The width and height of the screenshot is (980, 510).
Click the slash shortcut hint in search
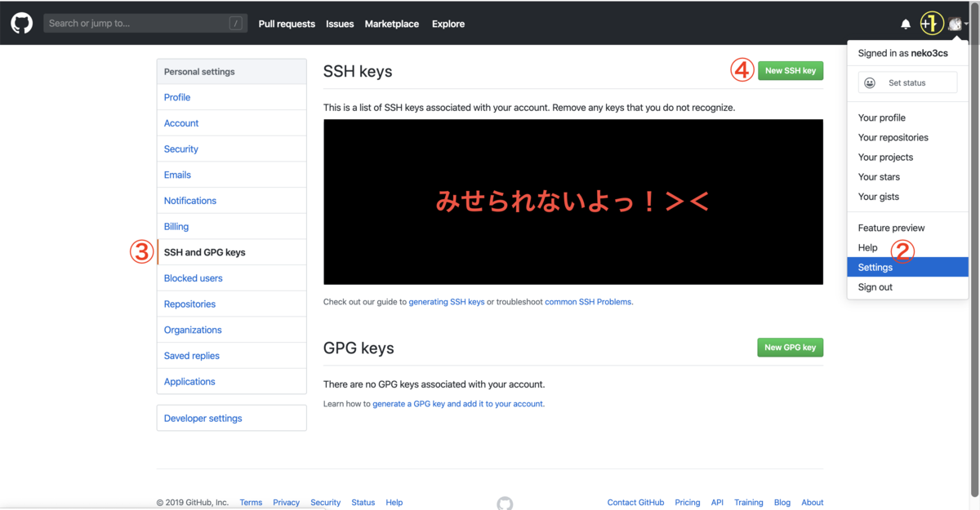[x=236, y=24]
